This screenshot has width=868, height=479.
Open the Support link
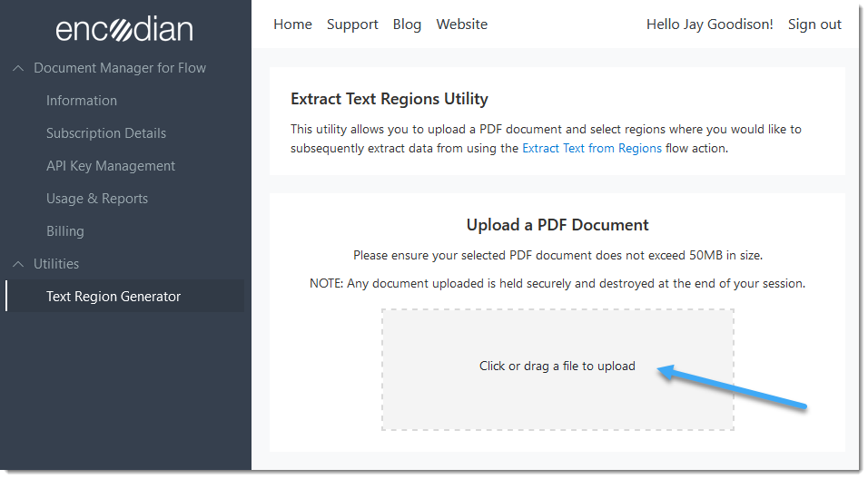(x=352, y=24)
